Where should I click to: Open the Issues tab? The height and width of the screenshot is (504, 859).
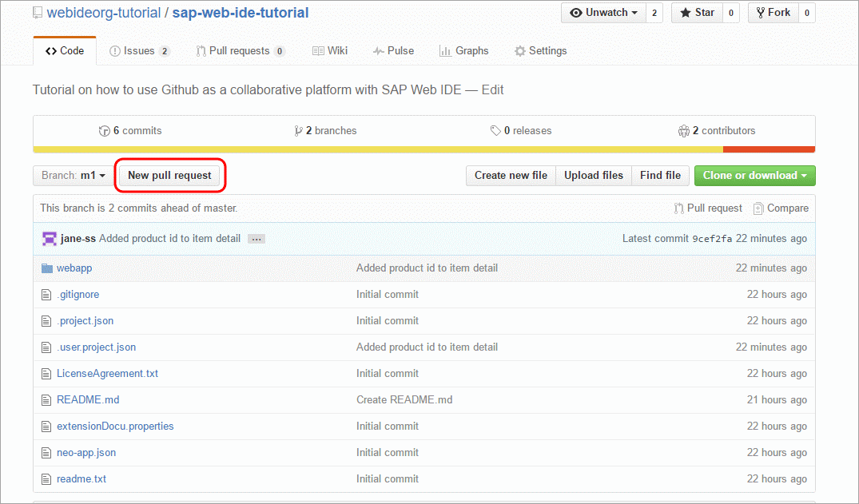point(139,51)
